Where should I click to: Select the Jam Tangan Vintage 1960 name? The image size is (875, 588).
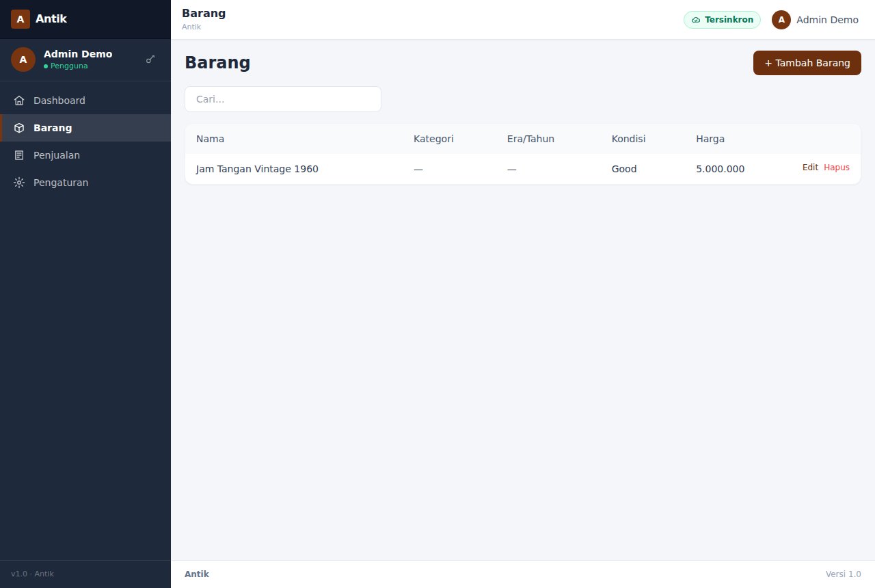point(257,169)
